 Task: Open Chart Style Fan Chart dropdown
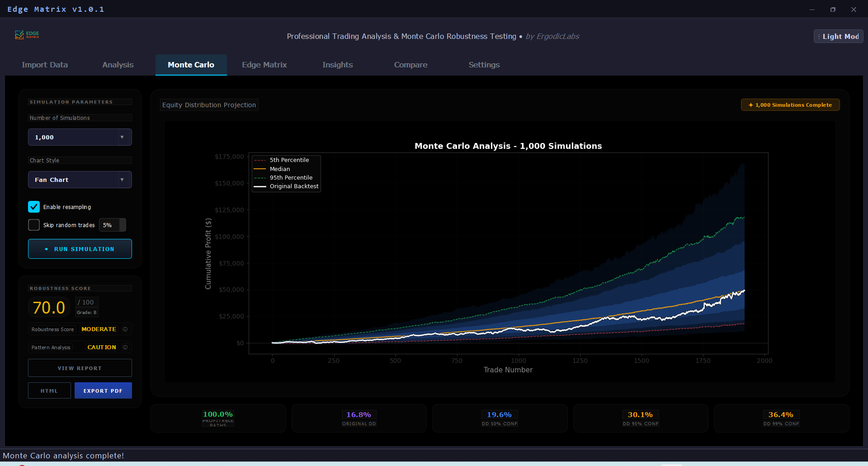[80, 180]
